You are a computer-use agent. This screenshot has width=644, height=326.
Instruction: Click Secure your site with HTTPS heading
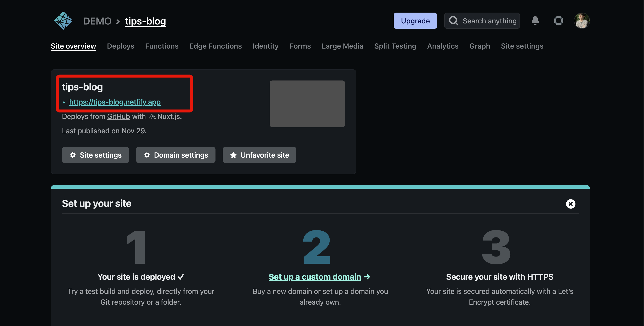tap(500, 277)
